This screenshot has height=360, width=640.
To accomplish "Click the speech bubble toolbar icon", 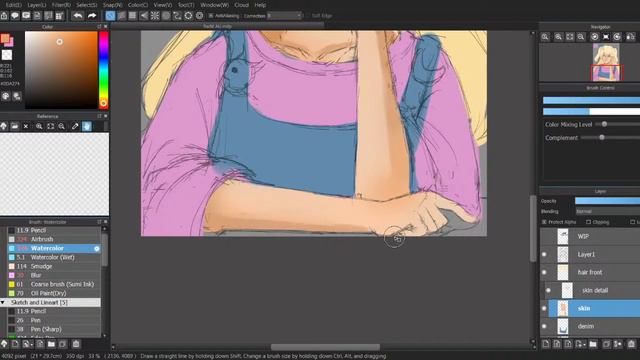I will [15, 16].
